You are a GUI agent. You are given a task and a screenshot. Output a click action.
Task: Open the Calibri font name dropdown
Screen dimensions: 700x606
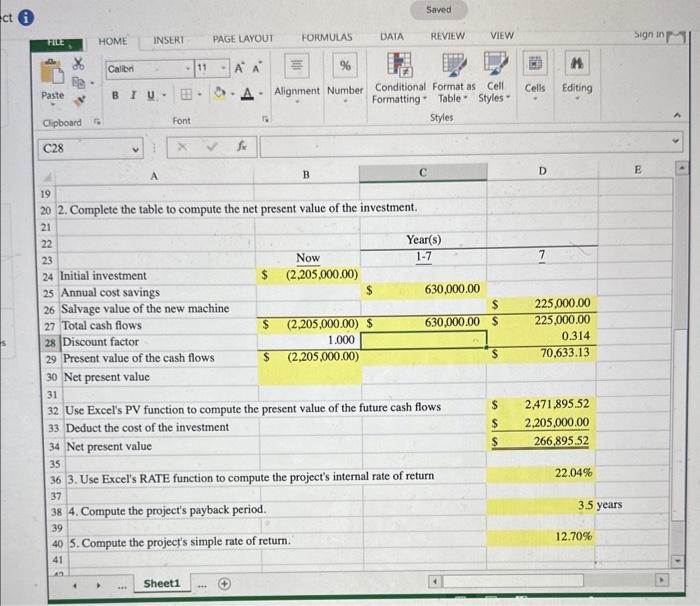(x=188, y=69)
